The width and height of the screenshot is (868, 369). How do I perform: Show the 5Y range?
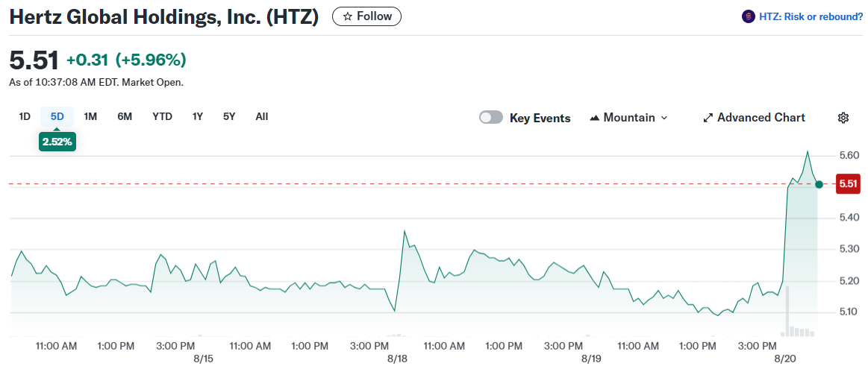229,117
